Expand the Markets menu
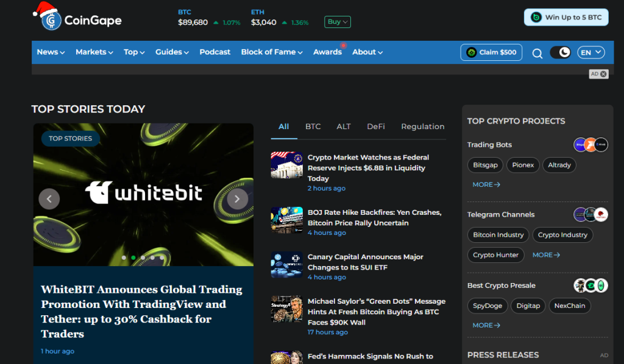Image resolution: width=624 pixels, height=364 pixels. pyautogui.click(x=94, y=52)
